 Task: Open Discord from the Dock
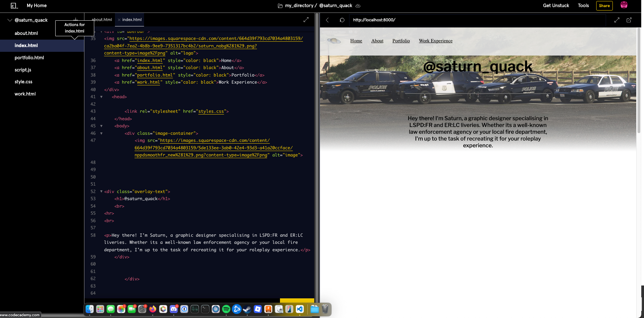174,309
